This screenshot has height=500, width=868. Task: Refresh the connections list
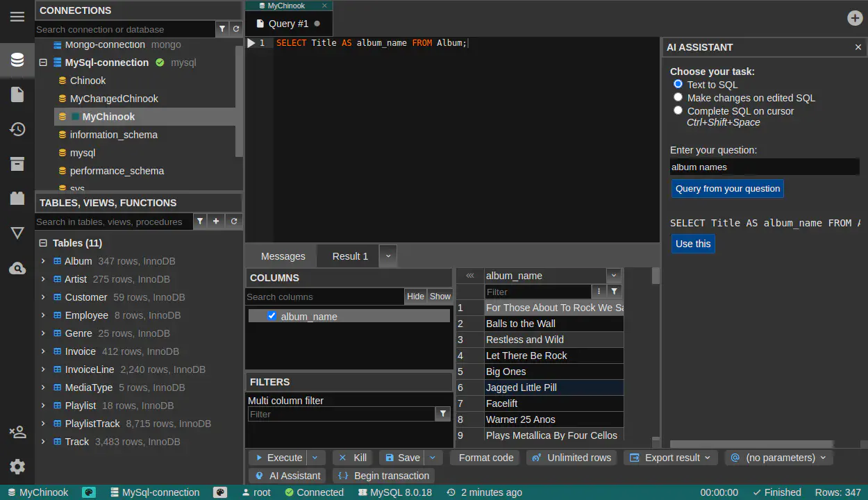236,29
